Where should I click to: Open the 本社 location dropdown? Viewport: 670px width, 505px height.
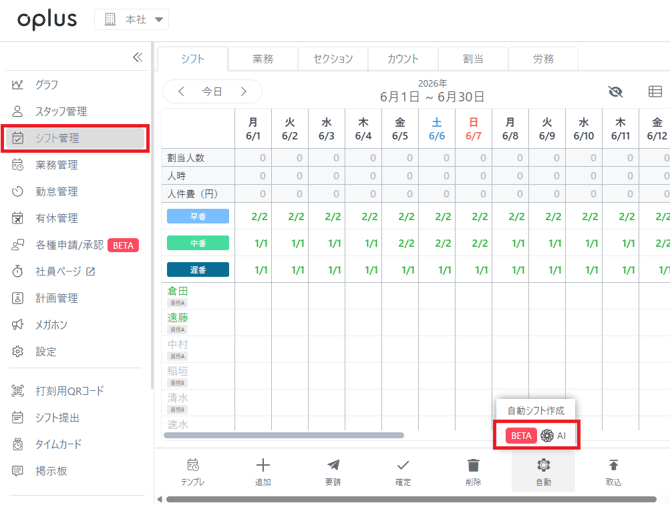point(132,19)
